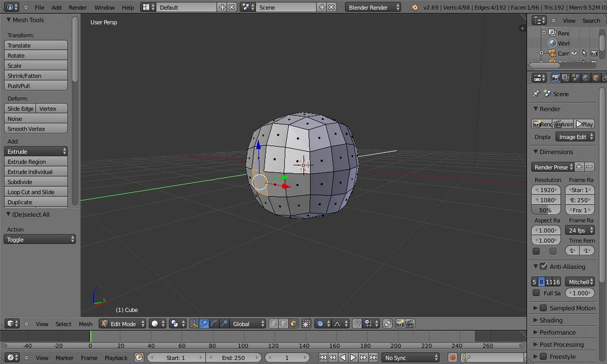Open the Mitchell filter dropdown
The width and height of the screenshot is (607, 364).
click(x=580, y=282)
